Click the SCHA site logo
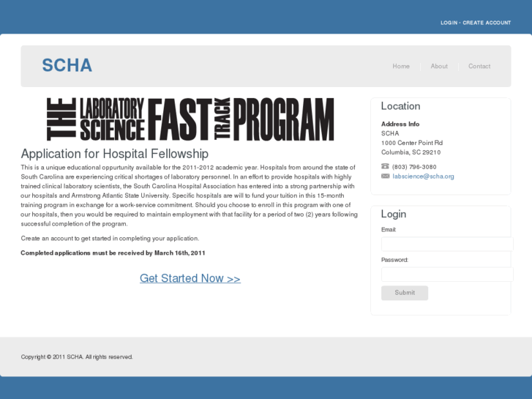Image resolution: width=532 pixels, height=399 pixels. tap(67, 65)
